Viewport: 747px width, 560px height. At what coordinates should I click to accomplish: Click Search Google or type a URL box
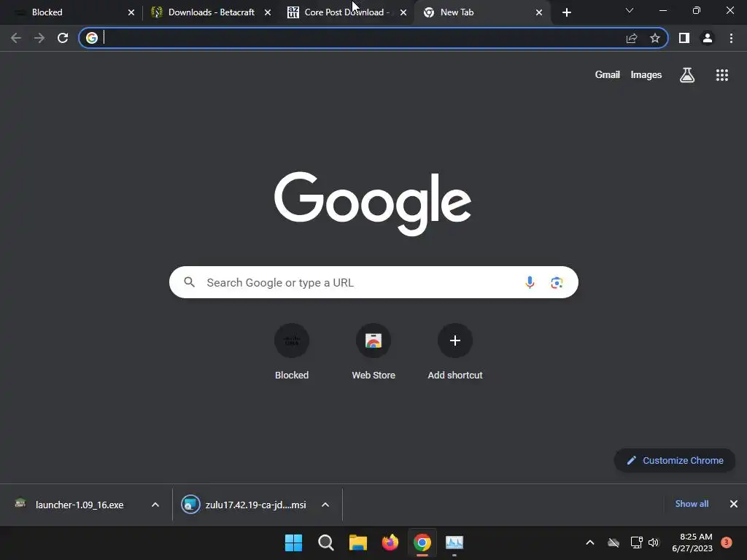[x=373, y=282]
